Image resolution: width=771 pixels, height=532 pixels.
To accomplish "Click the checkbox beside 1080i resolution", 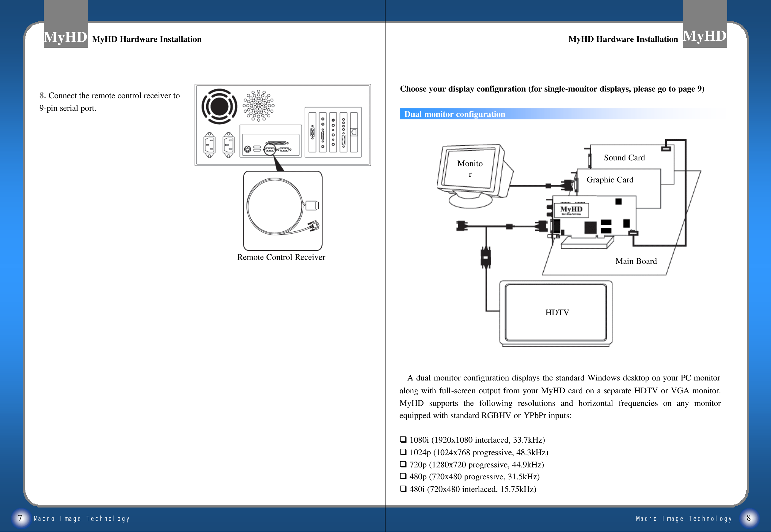I will [x=403, y=439].
